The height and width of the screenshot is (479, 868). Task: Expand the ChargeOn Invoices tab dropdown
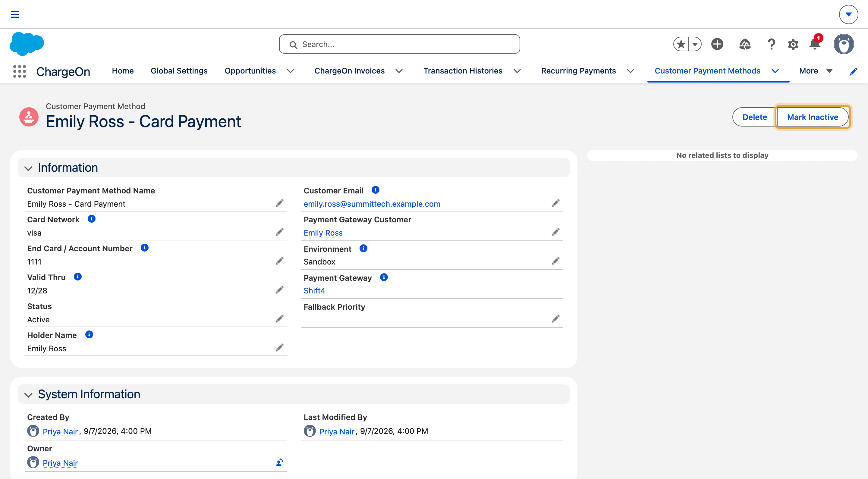pos(399,71)
